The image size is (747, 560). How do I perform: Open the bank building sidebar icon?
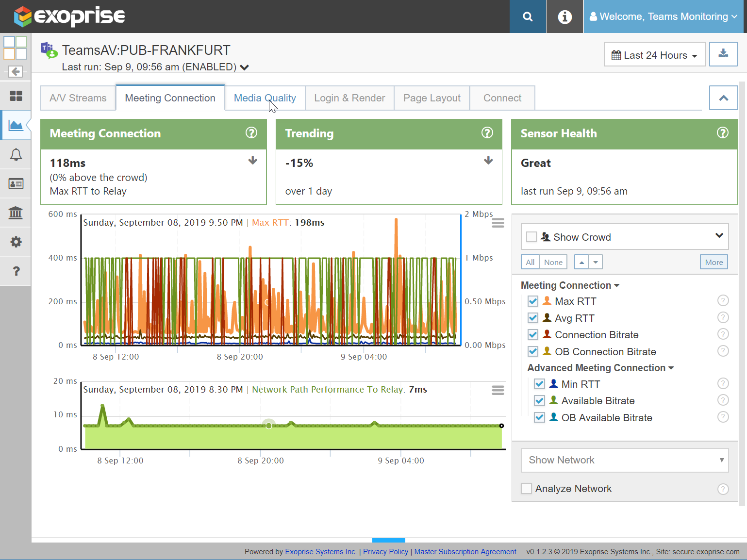pos(16,213)
